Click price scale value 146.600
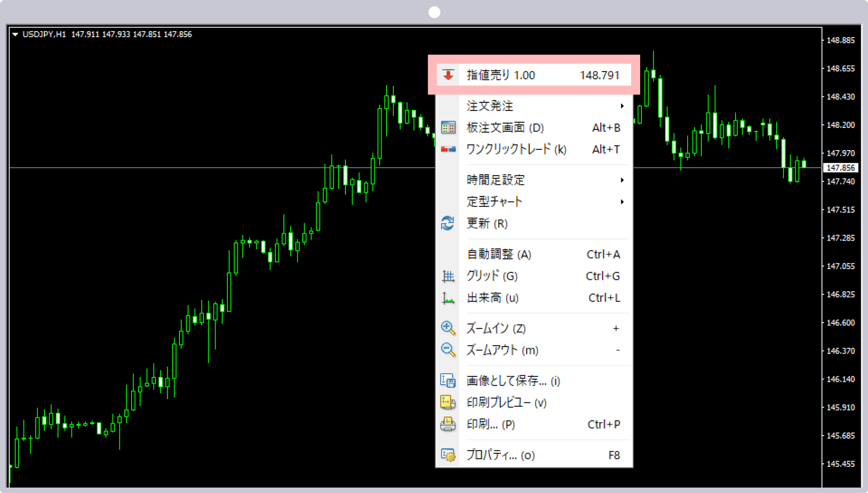Viewport: 868px width, 493px height. point(840,322)
